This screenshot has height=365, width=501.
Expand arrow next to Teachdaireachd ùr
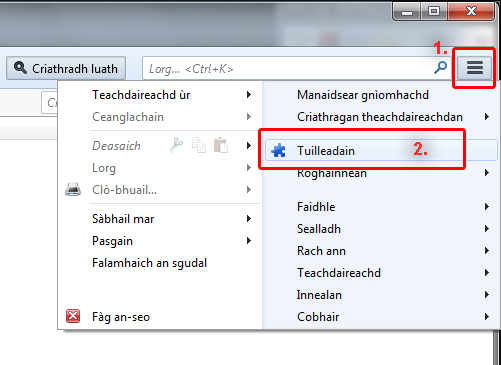point(249,95)
